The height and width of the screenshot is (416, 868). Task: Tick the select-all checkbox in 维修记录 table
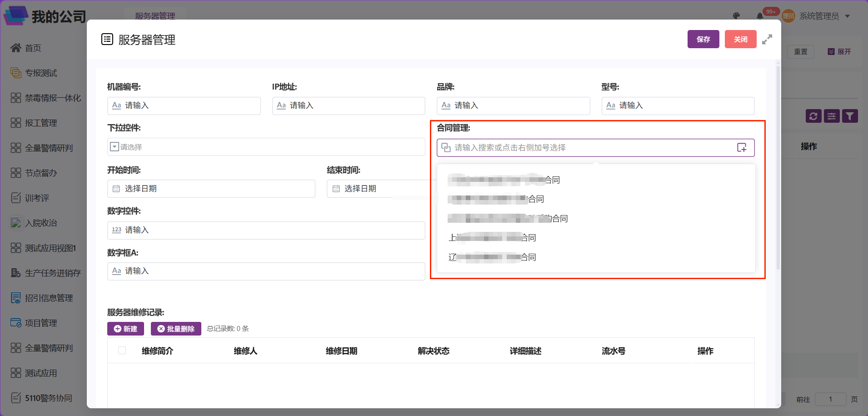pos(122,350)
